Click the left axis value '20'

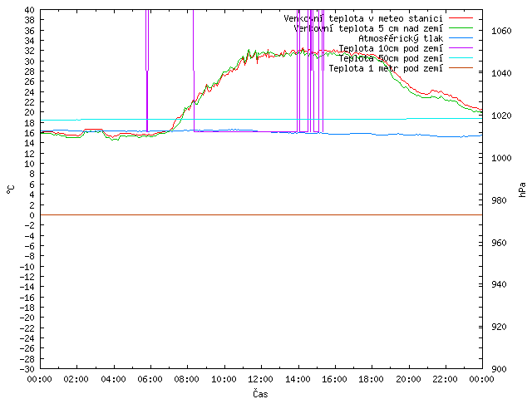click(x=30, y=112)
